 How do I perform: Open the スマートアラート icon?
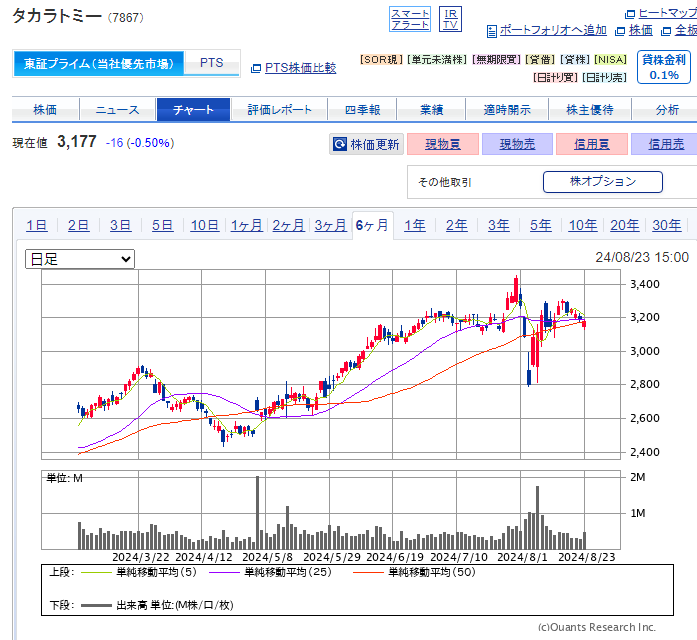click(410, 19)
